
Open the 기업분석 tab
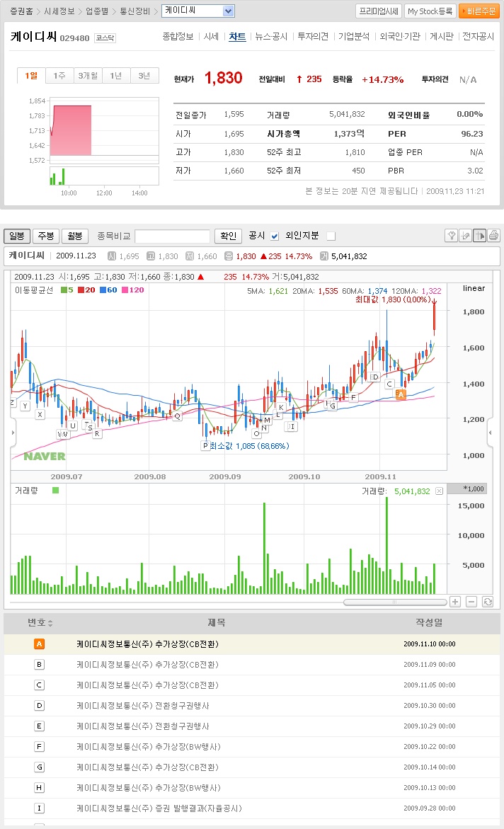(354, 37)
